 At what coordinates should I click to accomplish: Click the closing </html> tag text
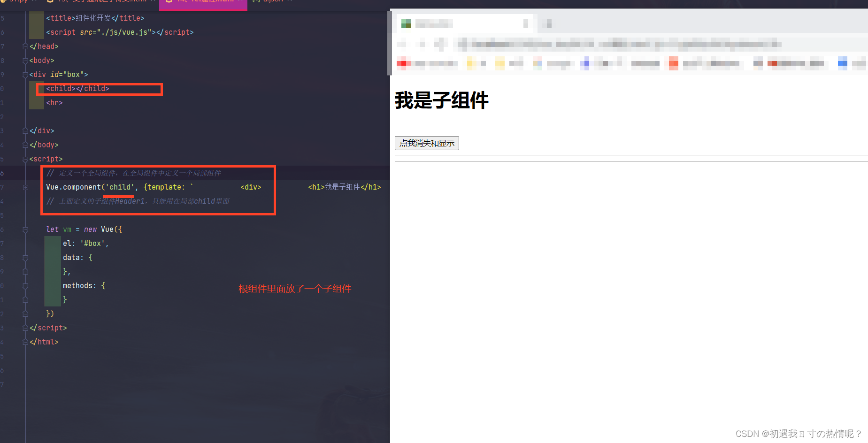pos(44,342)
